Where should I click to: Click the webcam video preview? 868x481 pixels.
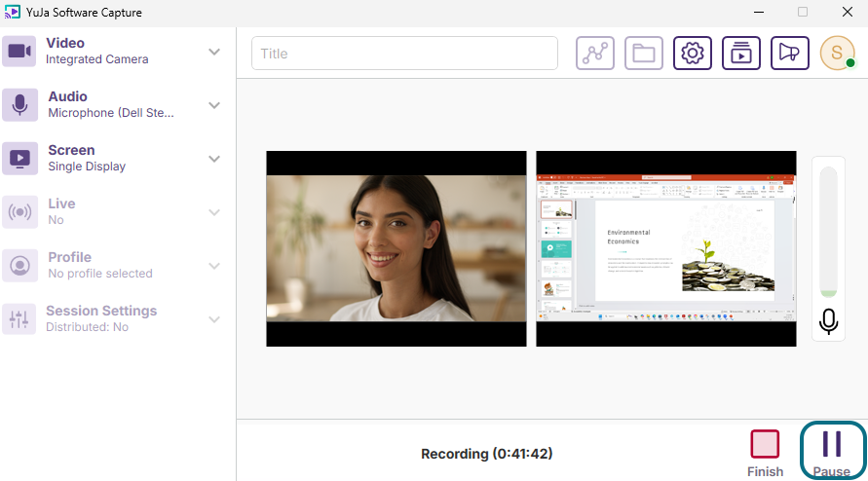tap(396, 248)
